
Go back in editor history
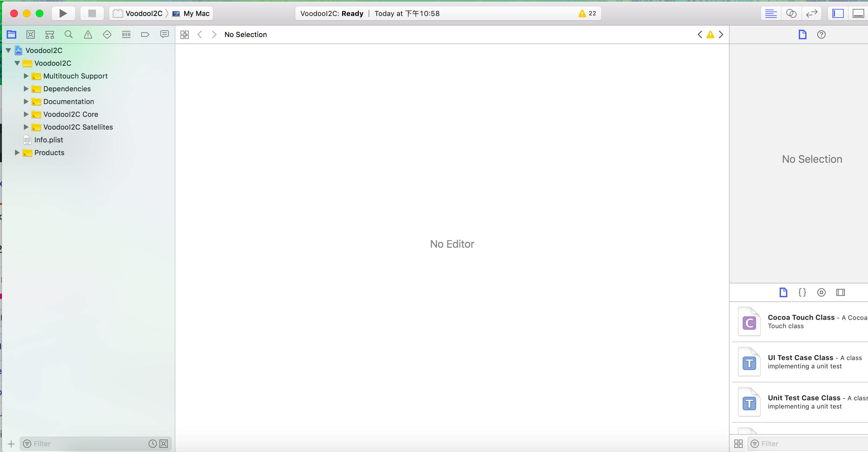200,35
